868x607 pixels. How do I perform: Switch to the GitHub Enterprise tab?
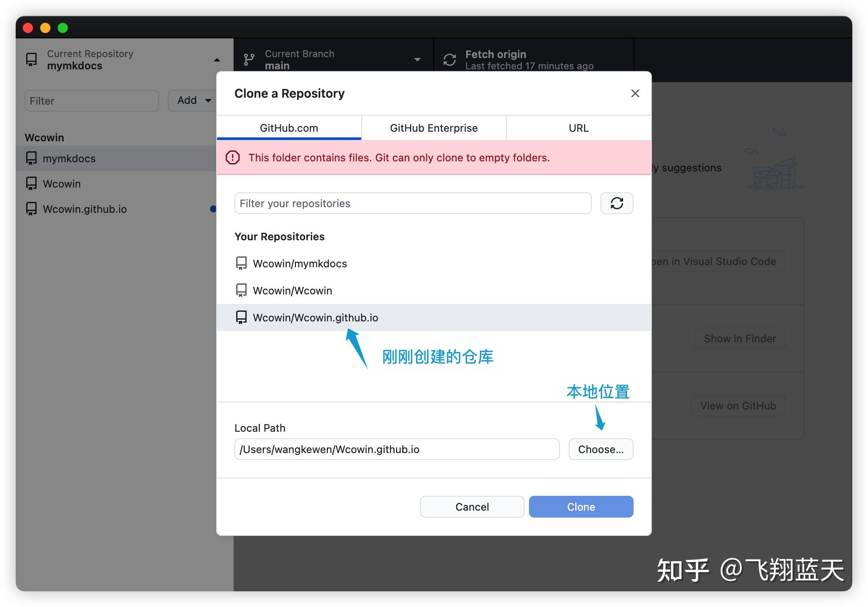click(433, 128)
